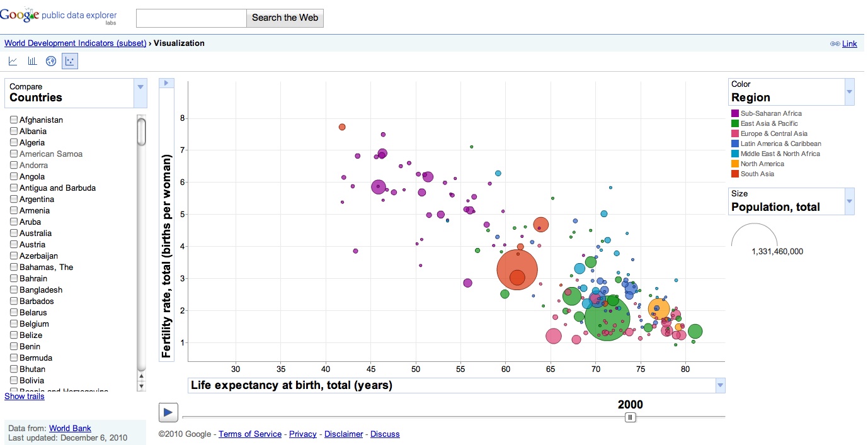This screenshot has height=445, width=868.
Task: Click the year timeline slider handle
Action: point(630,417)
